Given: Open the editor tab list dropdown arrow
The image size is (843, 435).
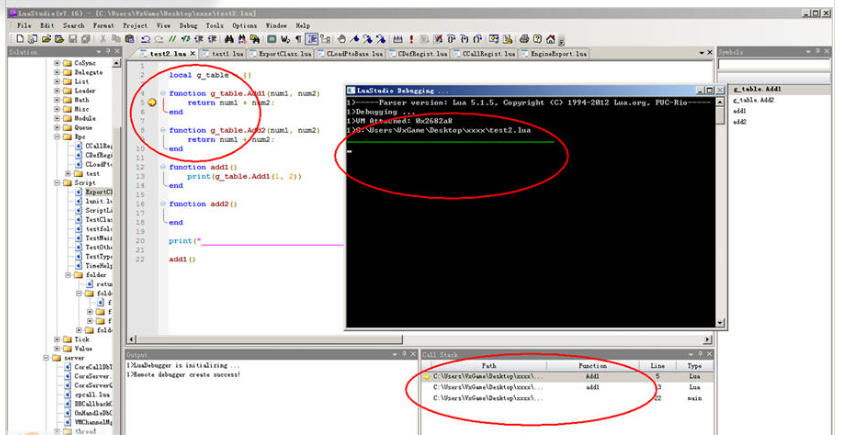Looking at the screenshot, I should pos(702,53).
